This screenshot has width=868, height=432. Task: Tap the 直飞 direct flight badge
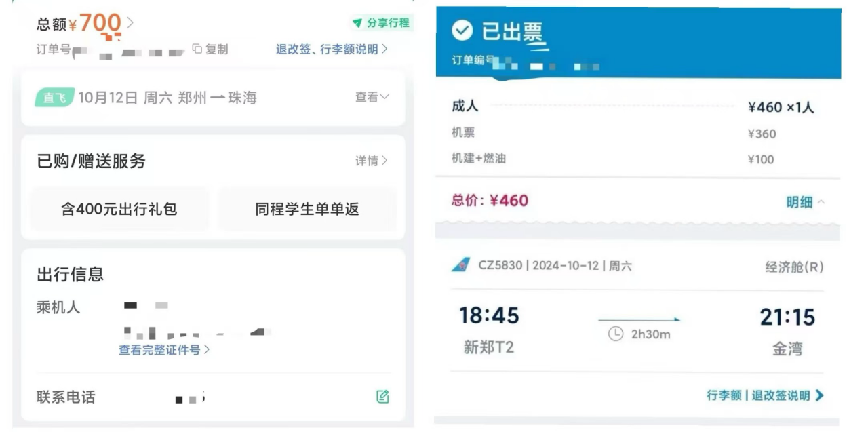[x=54, y=98]
